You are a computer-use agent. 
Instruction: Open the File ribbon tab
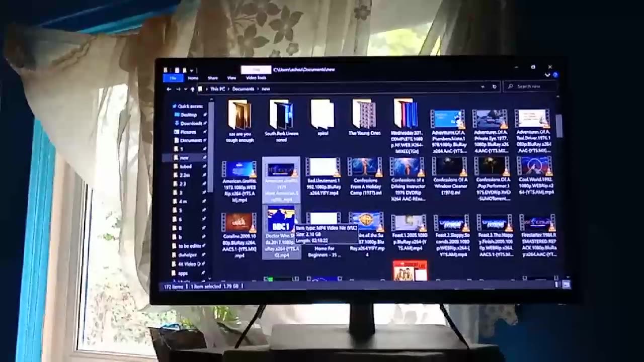pyautogui.click(x=173, y=78)
